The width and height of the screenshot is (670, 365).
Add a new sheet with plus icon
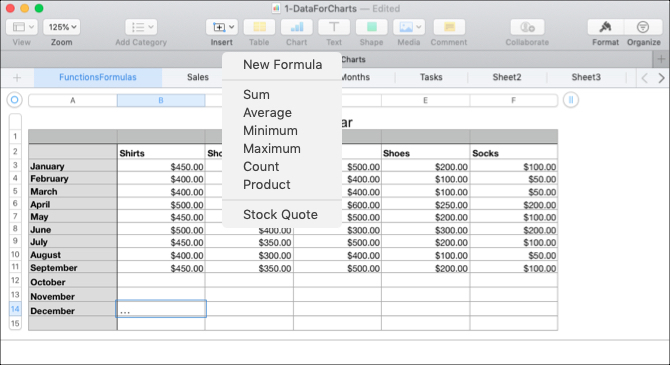tap(17, 77)
